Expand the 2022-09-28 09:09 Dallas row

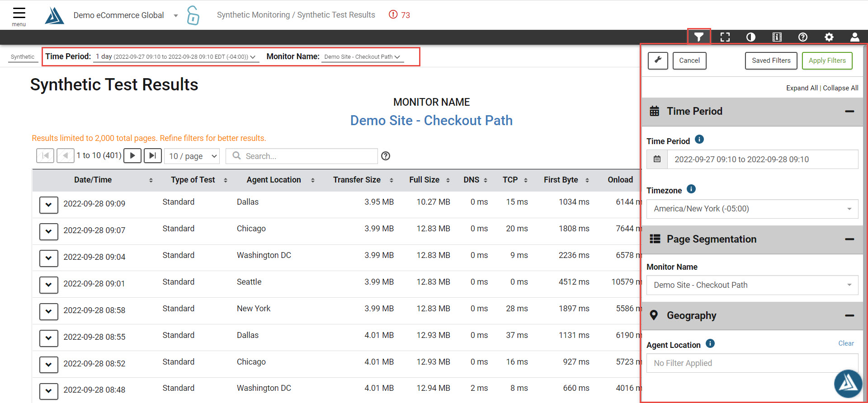49,205
